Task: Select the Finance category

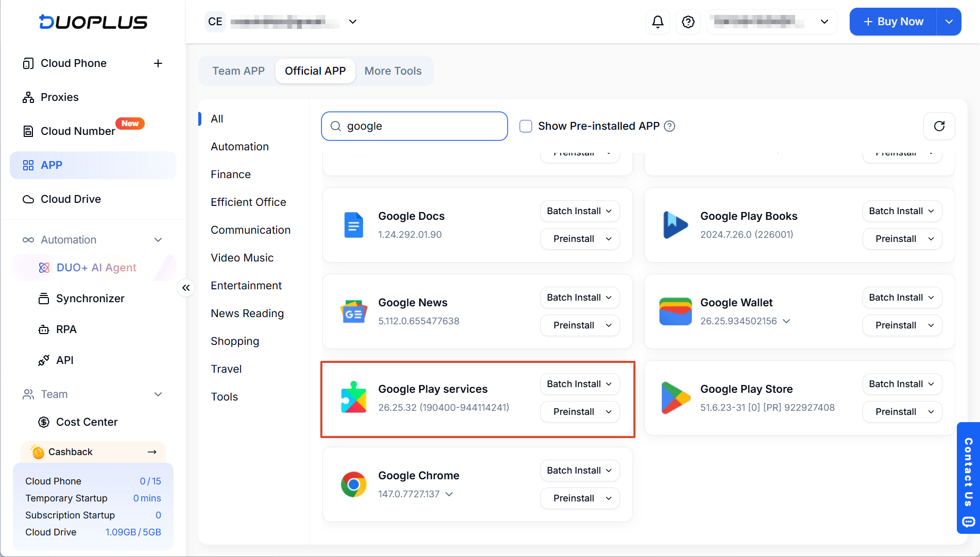Action: pos(230,175)
